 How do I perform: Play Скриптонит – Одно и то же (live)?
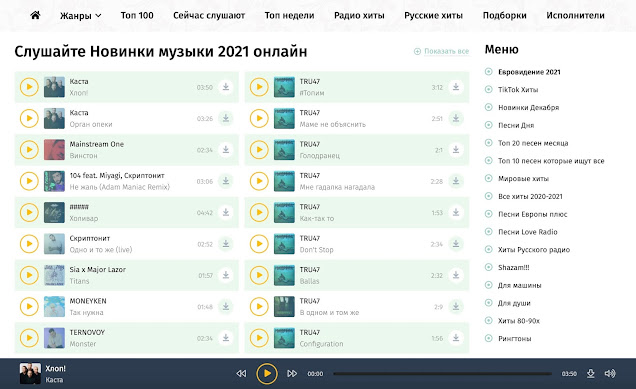pyautogui.click(x=29, y=244)
